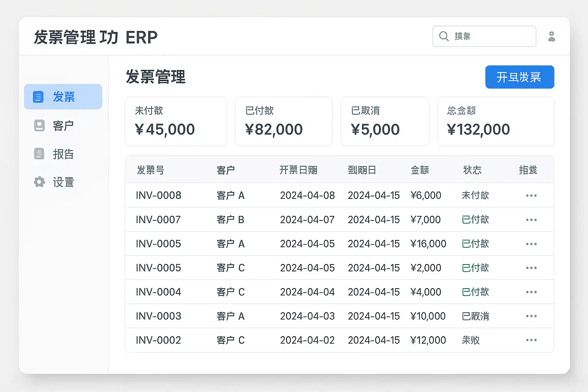Click the magnifier search icon
588x392 pixels.
tap(444, 36)
